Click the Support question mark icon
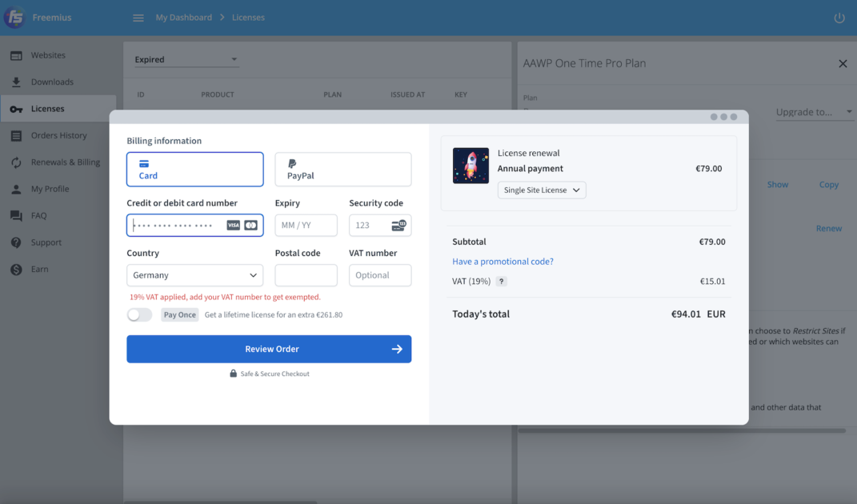This screenshot has width=857, height=504. coord(16,242)
